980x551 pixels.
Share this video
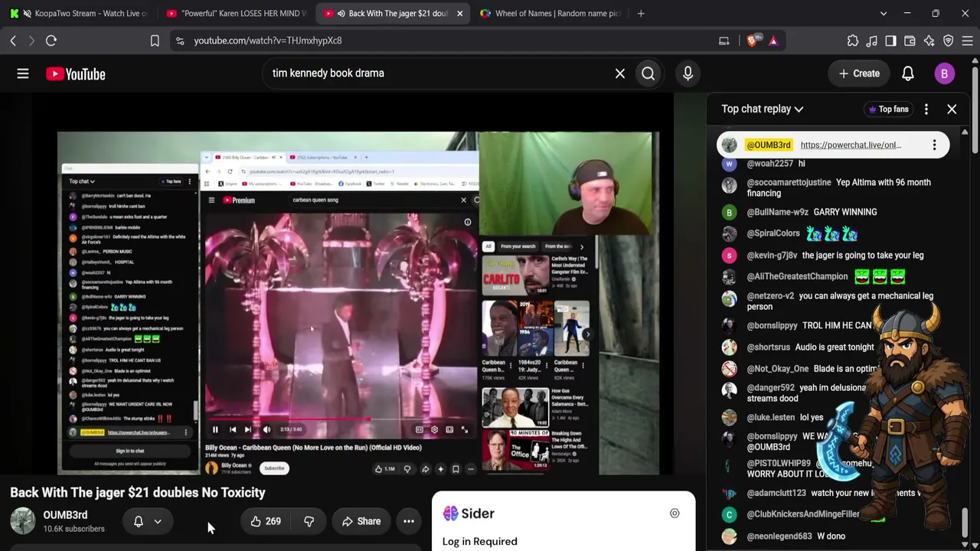361,522
